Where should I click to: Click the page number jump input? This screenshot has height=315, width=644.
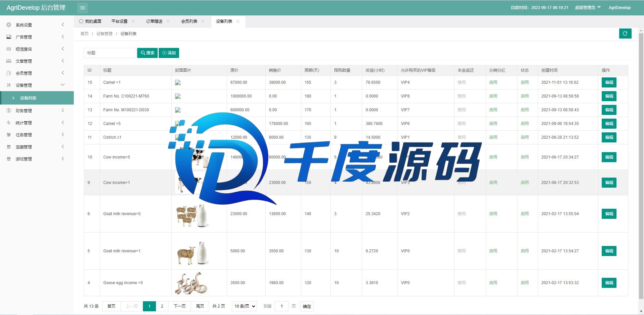(x=282, y=306)
